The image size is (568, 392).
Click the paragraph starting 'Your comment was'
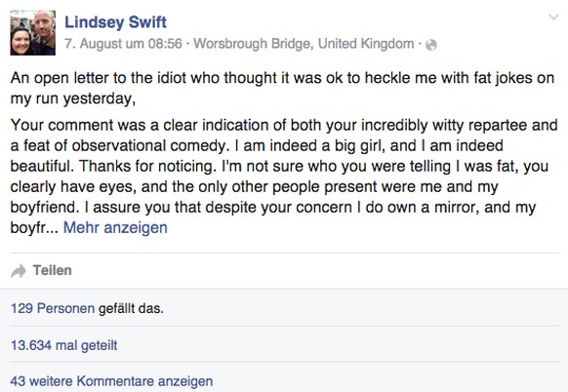coord(284,176)
